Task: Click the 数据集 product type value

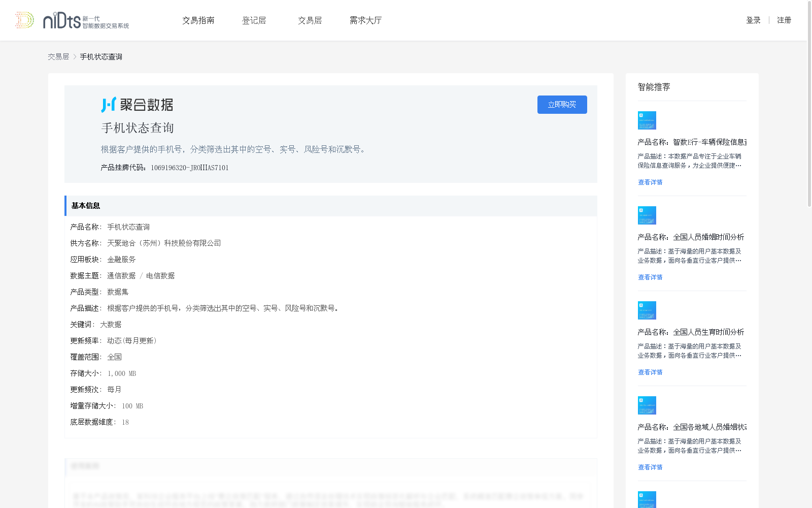Action: 118,292
